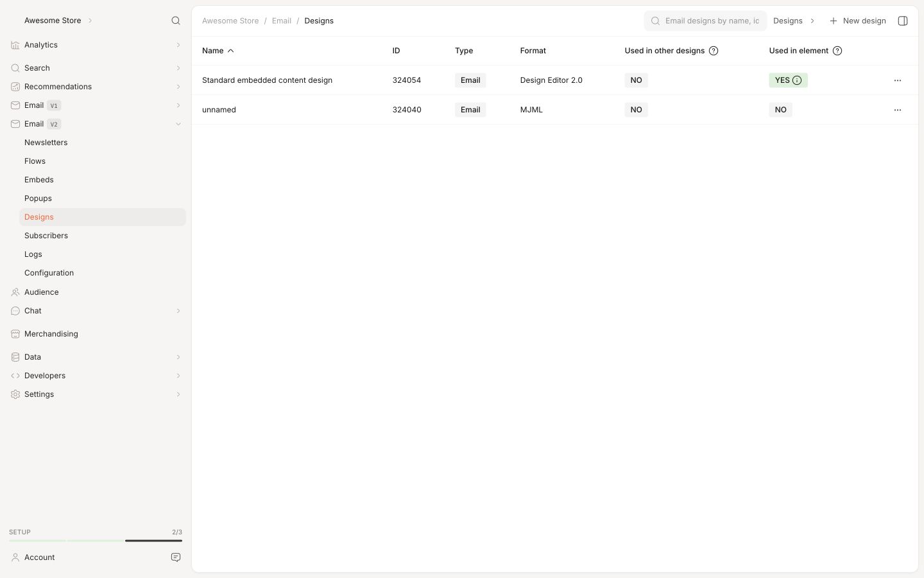Screen dimensions: 924x578
Task: Click the ID column header
Action: [397, 51]
